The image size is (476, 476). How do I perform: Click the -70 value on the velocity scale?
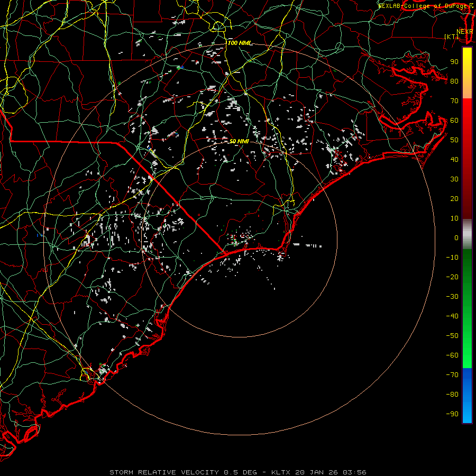(x=452, y=375)
